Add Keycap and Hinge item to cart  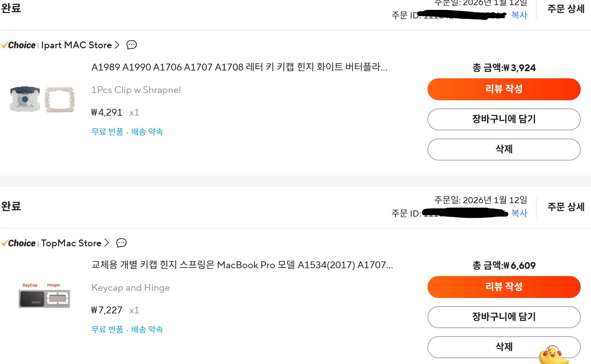point(504,317)
